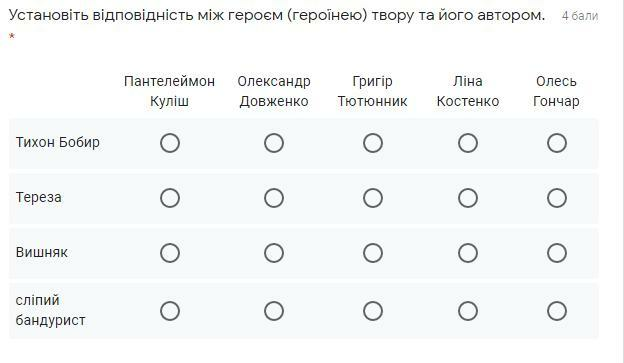The height and width of the screenshot is (363, 624).
Task: Select Пантелеймон Куліш for Тихон Бобир
Action: coord(170,143)
